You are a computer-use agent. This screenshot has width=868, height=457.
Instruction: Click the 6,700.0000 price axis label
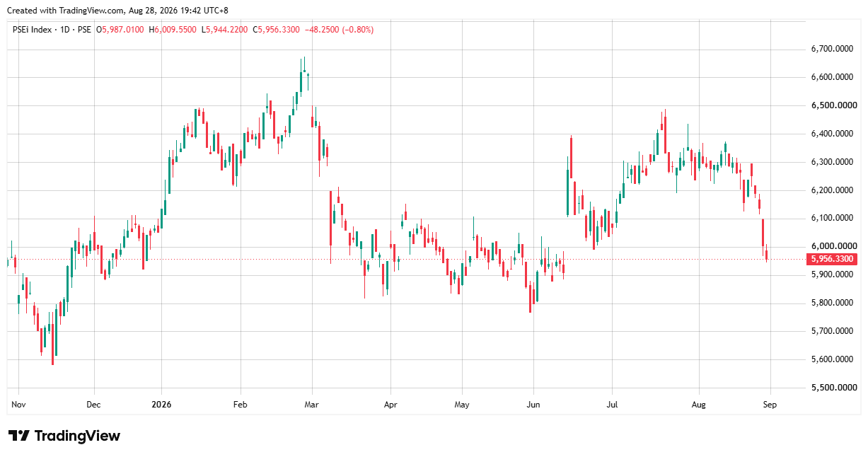[x=831, y=49]
